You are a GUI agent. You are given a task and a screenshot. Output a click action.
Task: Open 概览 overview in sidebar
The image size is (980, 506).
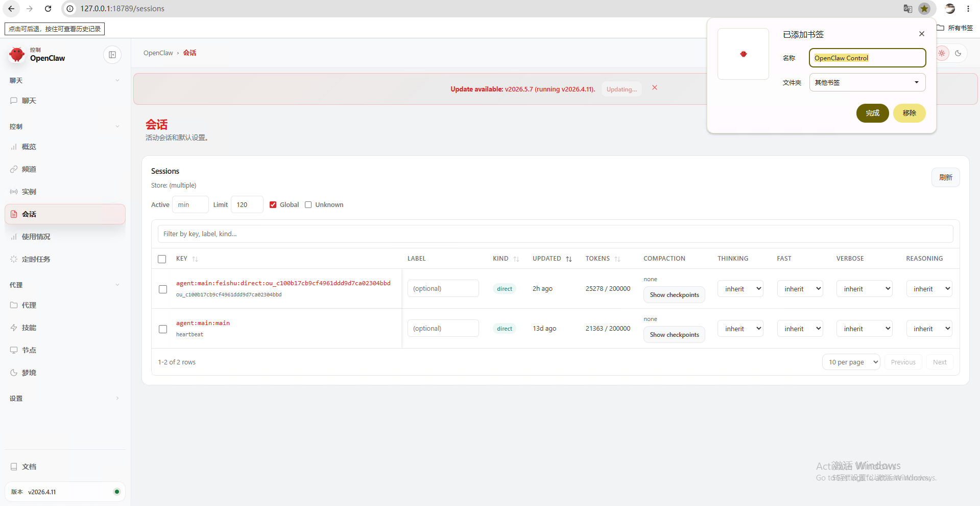point(65,147)
